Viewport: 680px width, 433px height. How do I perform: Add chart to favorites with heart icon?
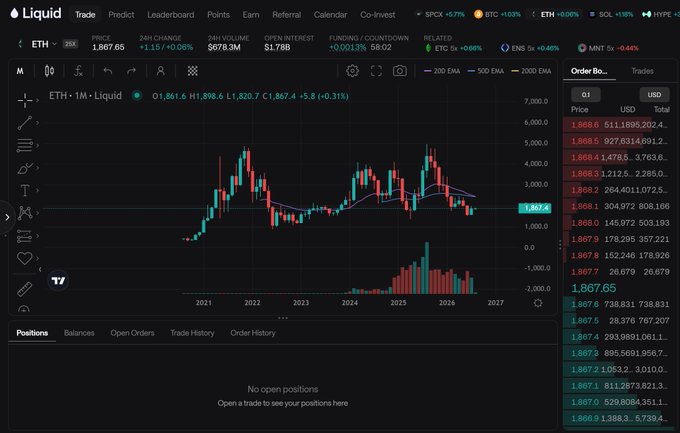[x=25, y=258]
